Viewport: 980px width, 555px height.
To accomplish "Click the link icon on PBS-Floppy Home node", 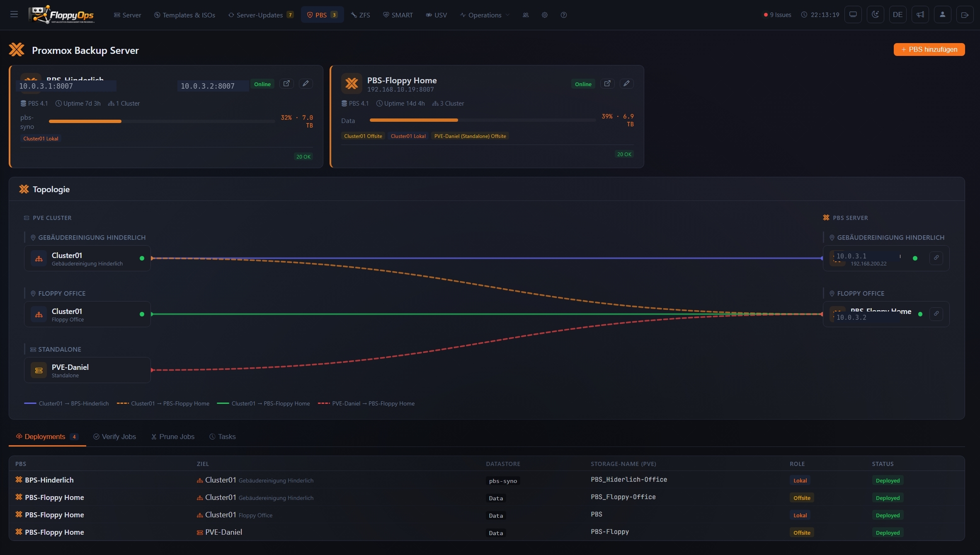I will (936, 314).
